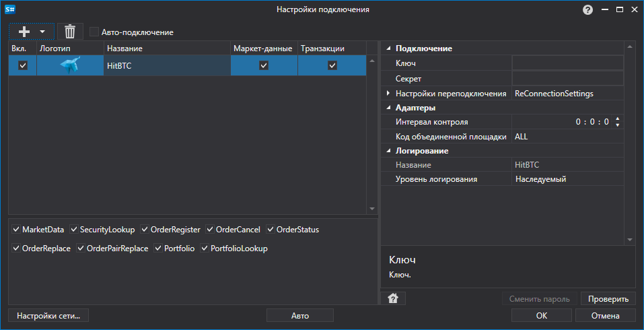This screenshot has height=330, width=644.
Task: Click the connection list scroll-down arrow
Action: pos(372,209)
